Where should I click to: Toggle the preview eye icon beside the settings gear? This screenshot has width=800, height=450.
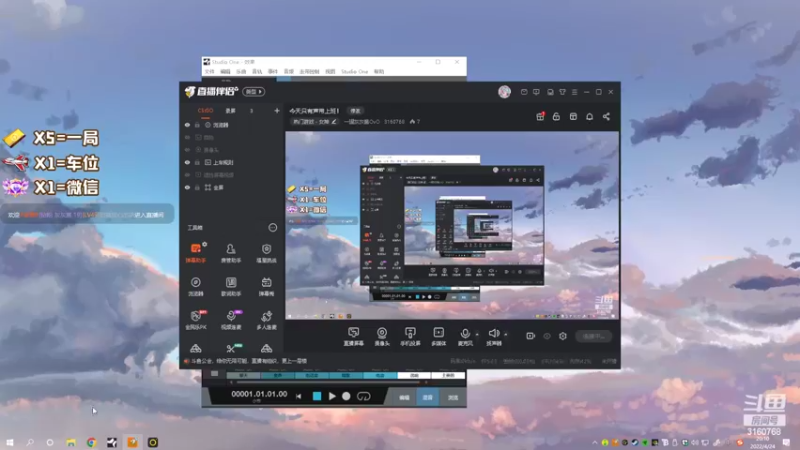pos(547,336)
